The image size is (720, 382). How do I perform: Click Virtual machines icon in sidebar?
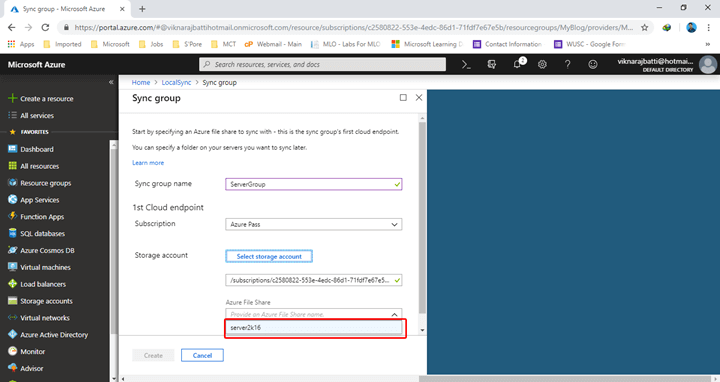[12, 267]
